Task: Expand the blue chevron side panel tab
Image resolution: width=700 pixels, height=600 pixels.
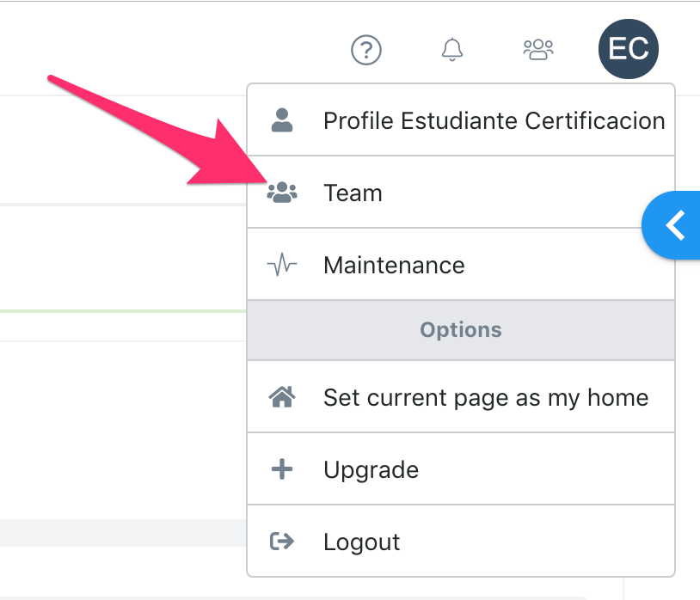Action: [x=675, y=225]
